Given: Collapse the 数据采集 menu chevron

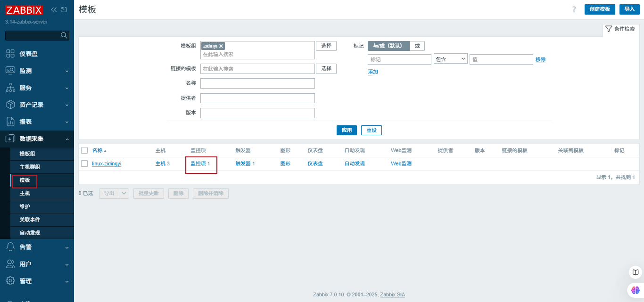Looking at the screenshot, I should tap(66, 139).
